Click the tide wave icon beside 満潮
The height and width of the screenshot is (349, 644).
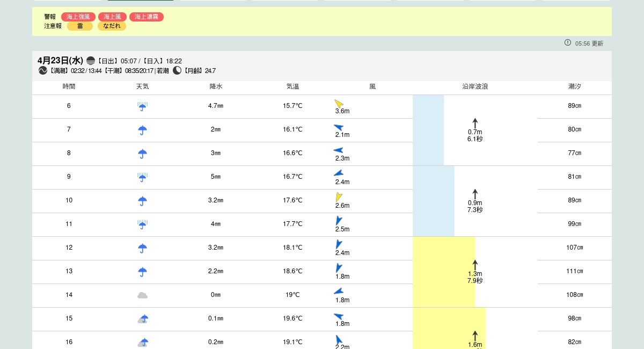[43, 71]
